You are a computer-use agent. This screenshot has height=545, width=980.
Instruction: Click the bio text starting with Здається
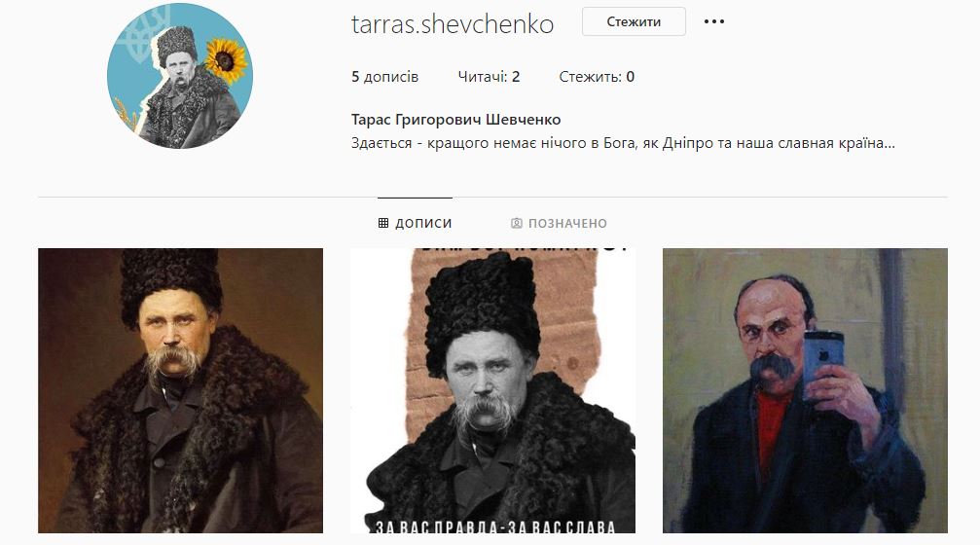coord(623,143)
